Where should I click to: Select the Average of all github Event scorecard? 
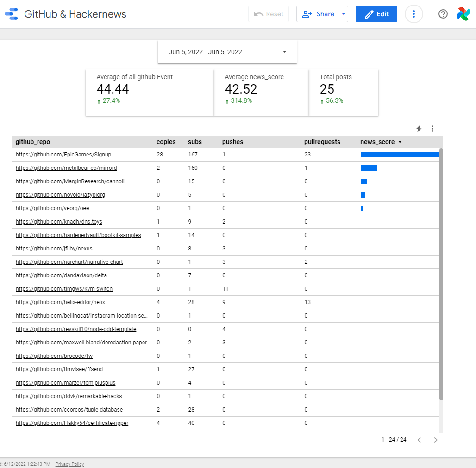pyautogui.click(x=150, y=93)
